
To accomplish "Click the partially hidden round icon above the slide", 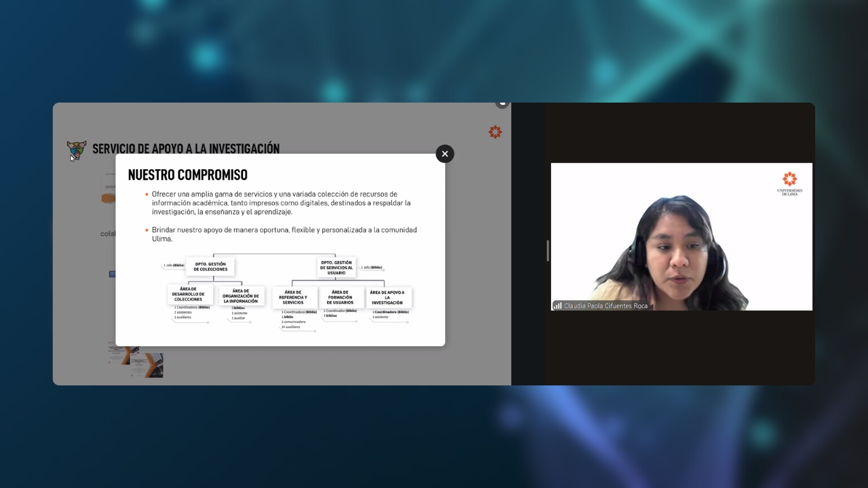I will tap(502, 104).
